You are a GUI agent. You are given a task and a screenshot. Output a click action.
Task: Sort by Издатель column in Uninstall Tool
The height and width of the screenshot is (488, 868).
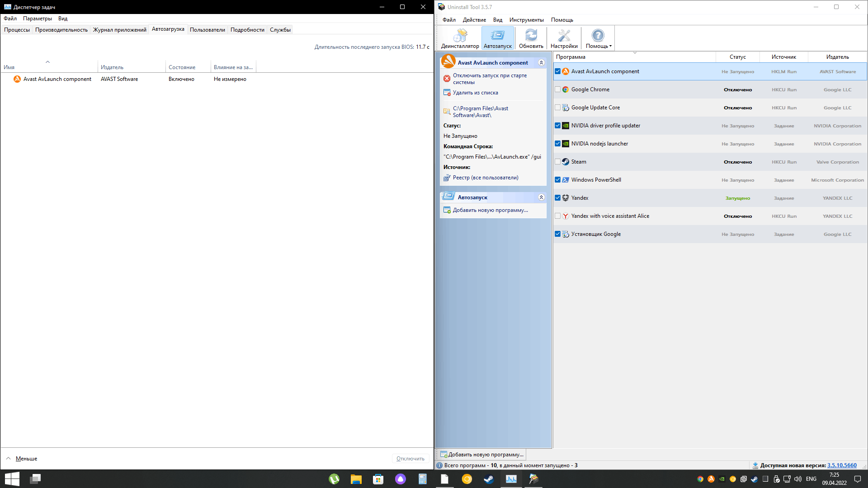point(837,57)
